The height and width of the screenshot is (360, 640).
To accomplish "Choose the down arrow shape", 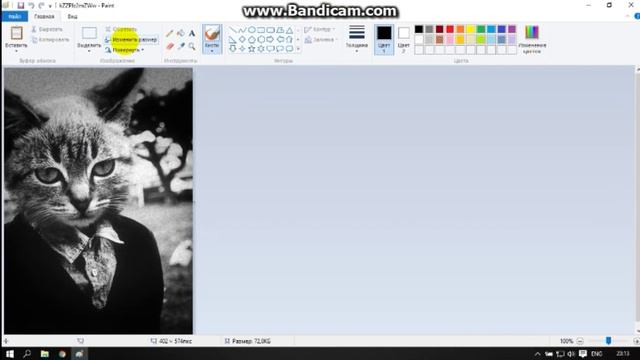I will pyautogui.click(x=233, y=49).
